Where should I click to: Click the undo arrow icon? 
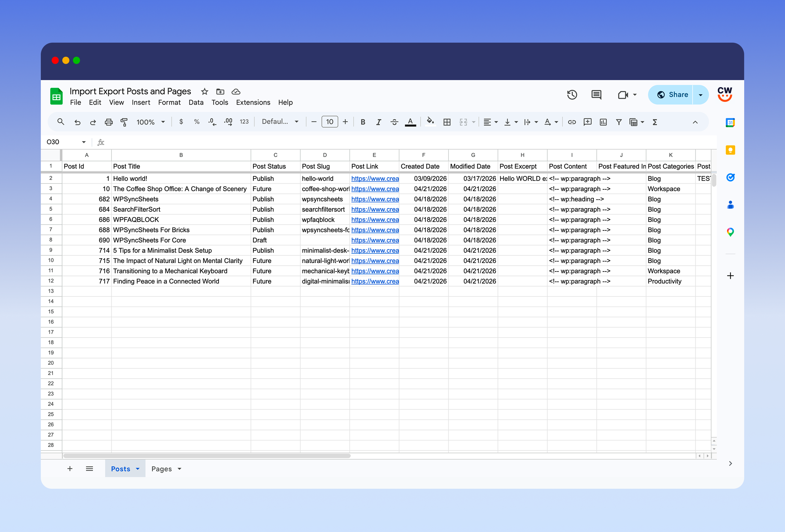click(x=77, y=122)
